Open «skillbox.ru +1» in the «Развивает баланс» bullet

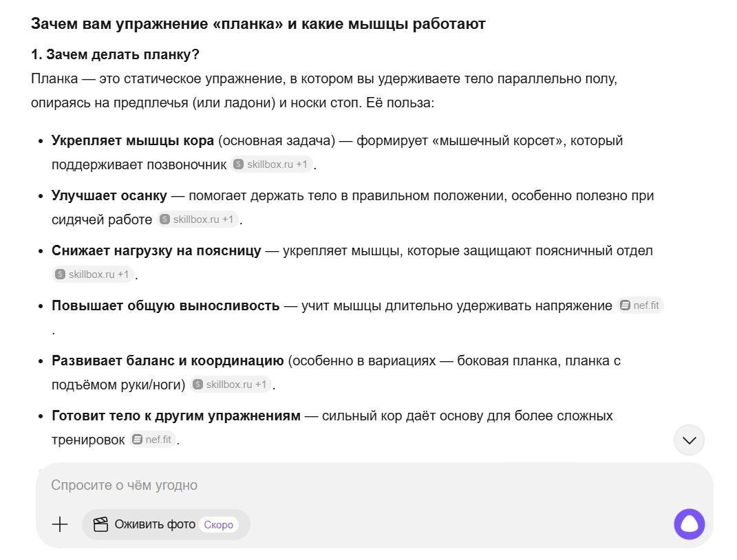pyautogui.click(x=231, y=385)
